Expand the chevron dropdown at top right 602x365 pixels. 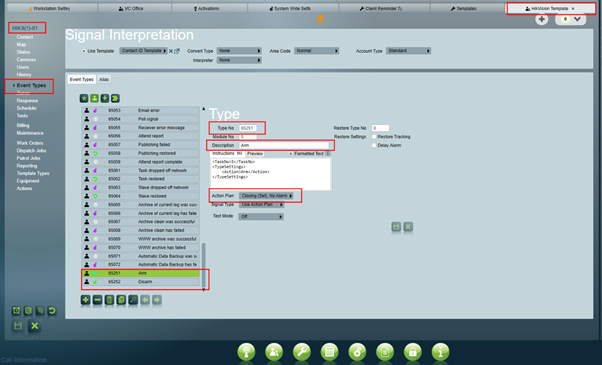[577, 19]
